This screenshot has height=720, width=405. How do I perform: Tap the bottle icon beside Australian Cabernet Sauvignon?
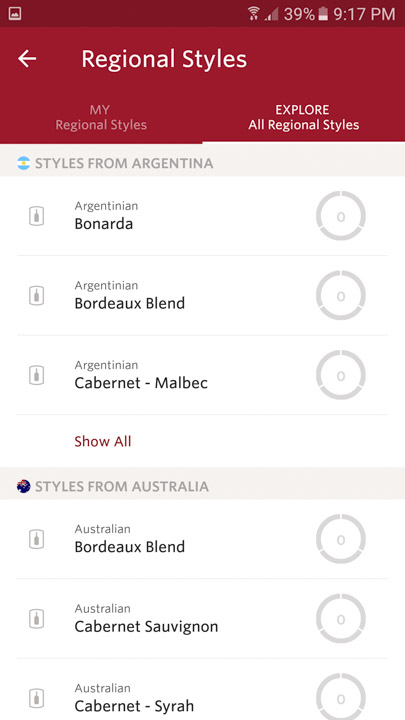37,619
